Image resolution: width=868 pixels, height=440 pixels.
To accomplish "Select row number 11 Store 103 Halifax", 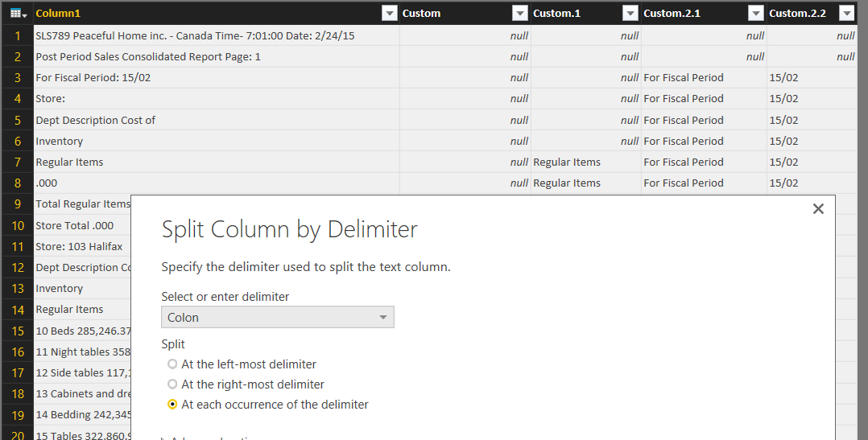I will pos(17,246).
